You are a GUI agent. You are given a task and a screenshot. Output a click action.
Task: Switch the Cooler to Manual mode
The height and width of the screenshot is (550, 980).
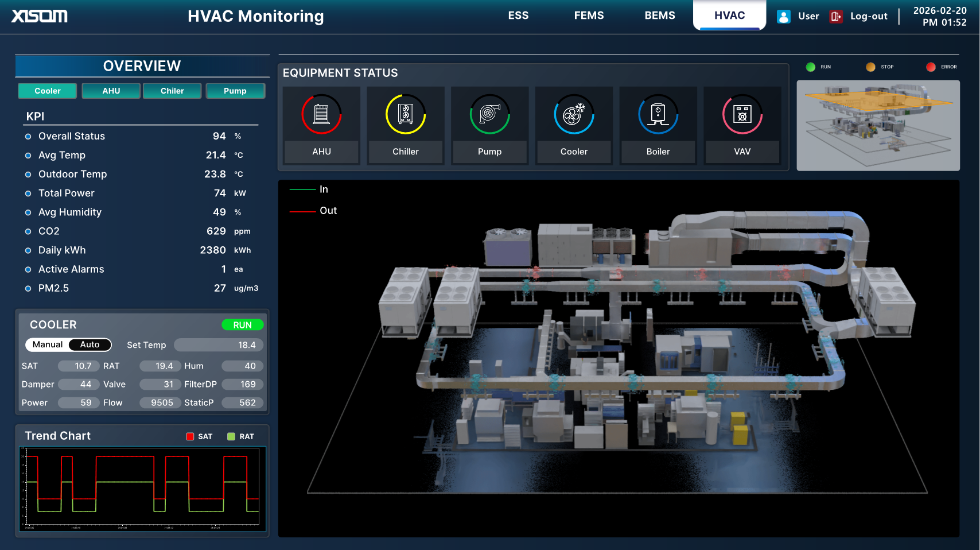tap(46, 344)
